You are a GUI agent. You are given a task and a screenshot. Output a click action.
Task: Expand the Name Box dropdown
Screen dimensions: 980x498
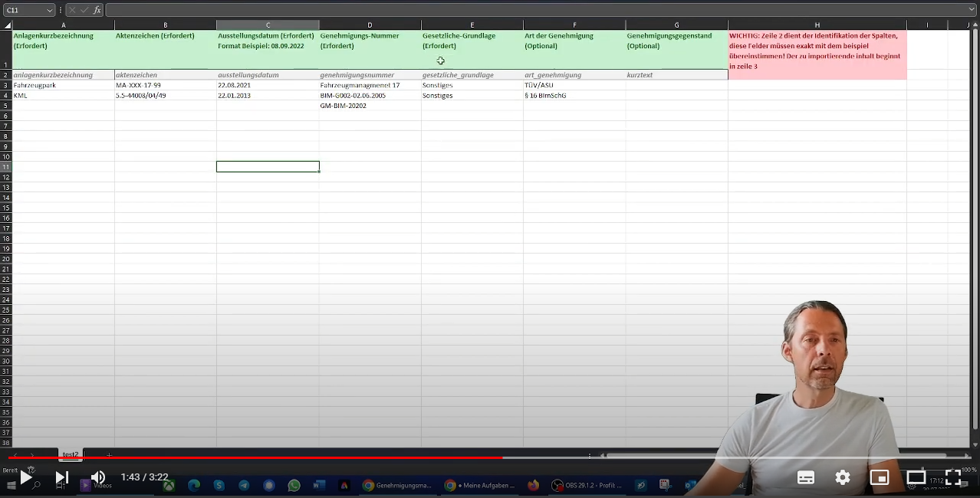(50, 10)
